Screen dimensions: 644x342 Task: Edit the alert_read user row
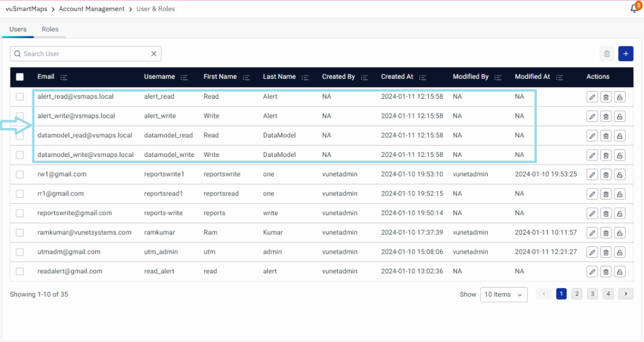[x=592, y=97]
